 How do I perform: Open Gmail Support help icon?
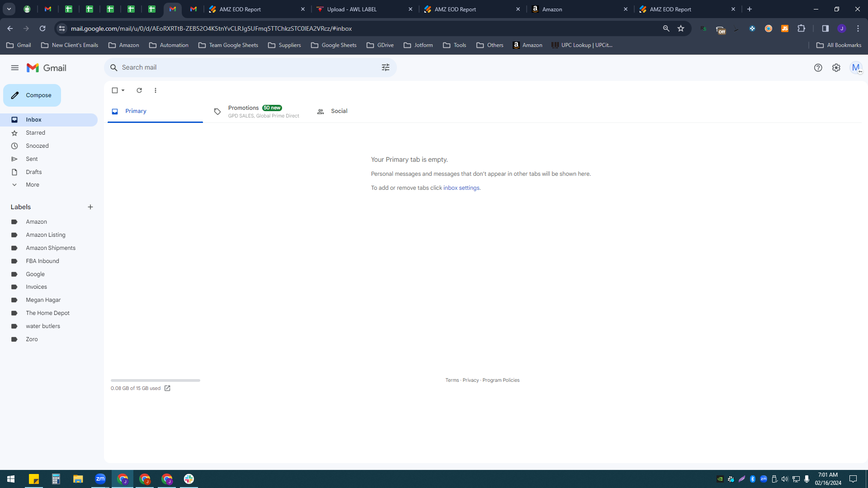click(818, 68)
